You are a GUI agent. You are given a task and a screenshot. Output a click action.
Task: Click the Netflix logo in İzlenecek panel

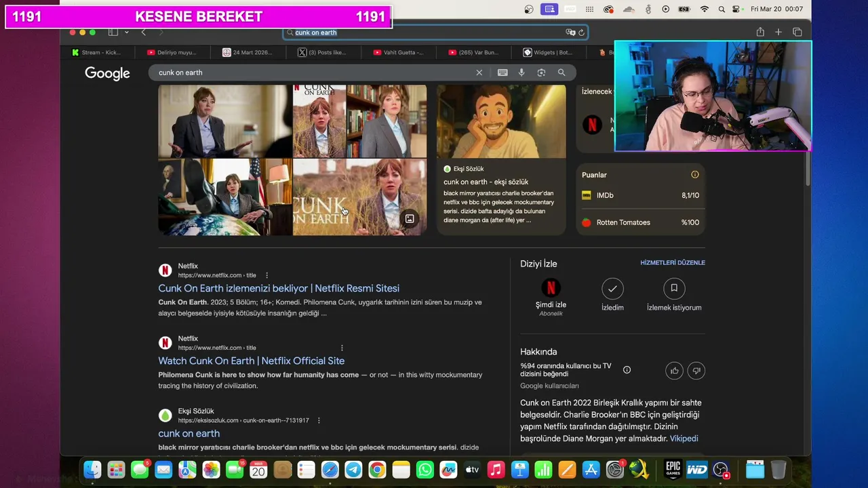(592, 125)
